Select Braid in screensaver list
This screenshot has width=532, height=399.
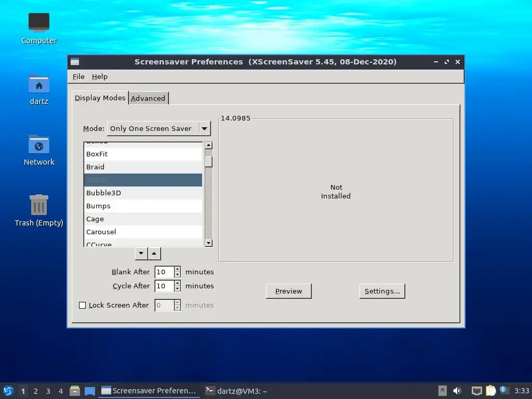point(143,167)
